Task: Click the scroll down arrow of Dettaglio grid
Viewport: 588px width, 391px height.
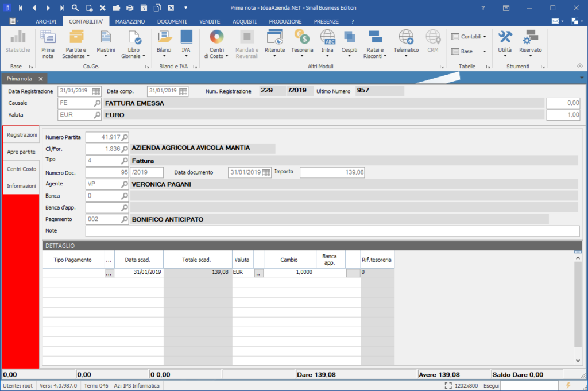Action: coord(578,360)
